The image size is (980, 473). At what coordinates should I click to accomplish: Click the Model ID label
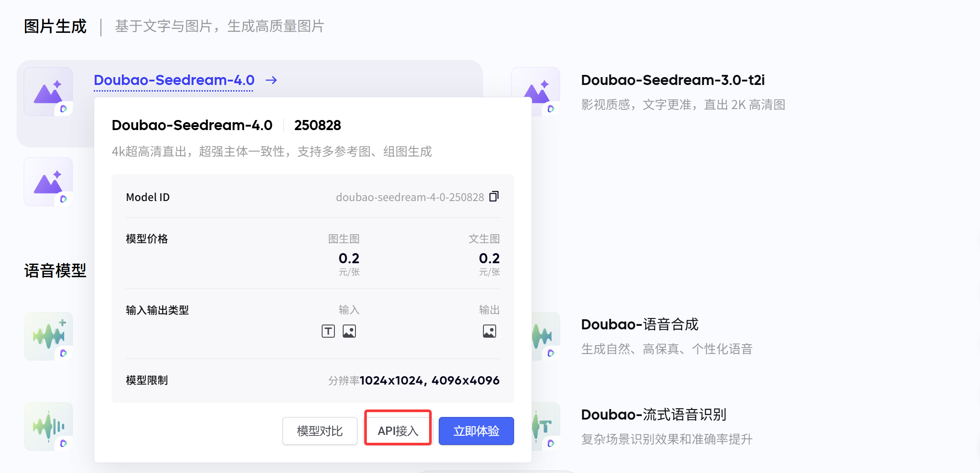[x=148, y=198]
